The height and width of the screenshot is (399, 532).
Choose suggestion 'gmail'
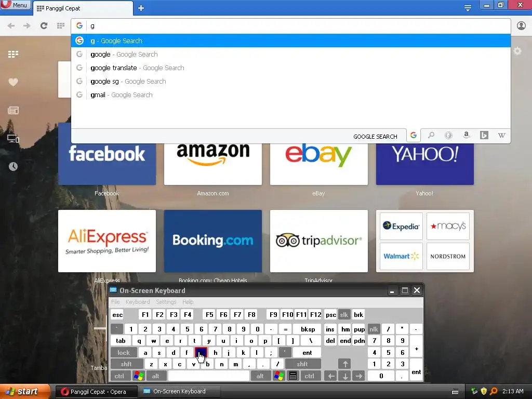click(x=291, y=95)
